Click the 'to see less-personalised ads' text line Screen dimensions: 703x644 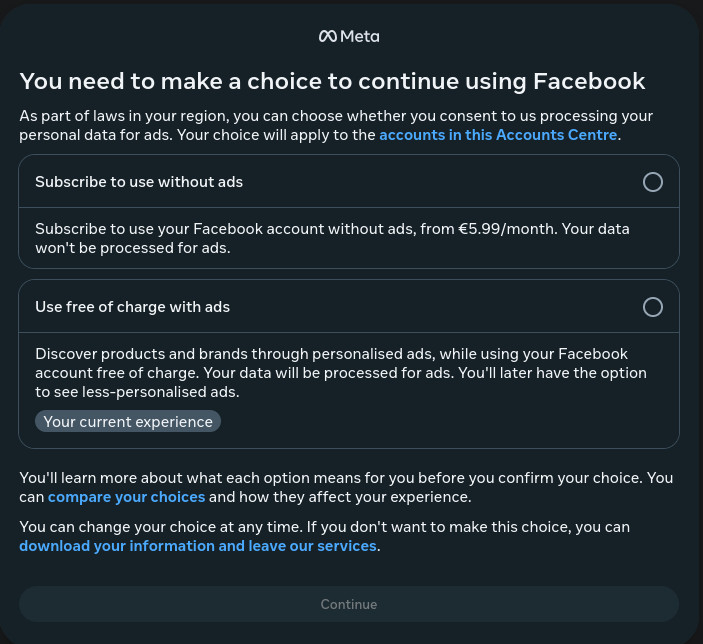(x=137, y=392)
